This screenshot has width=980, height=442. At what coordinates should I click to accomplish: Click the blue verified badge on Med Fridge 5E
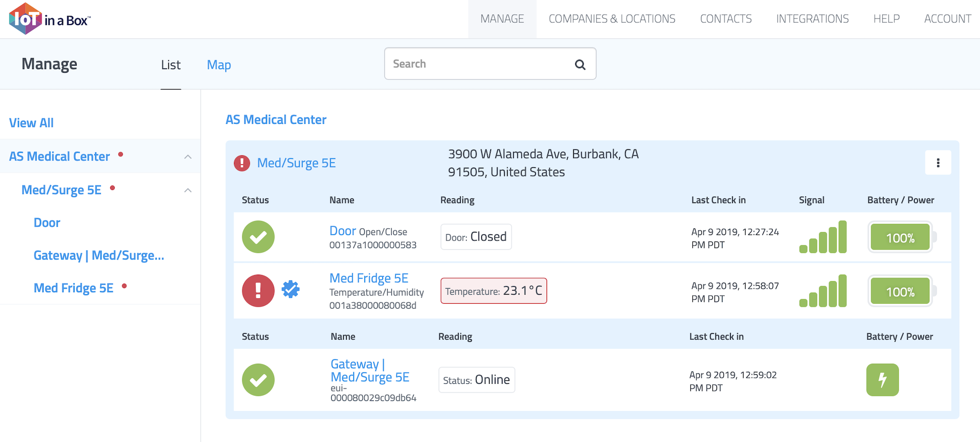coord(291,289)
